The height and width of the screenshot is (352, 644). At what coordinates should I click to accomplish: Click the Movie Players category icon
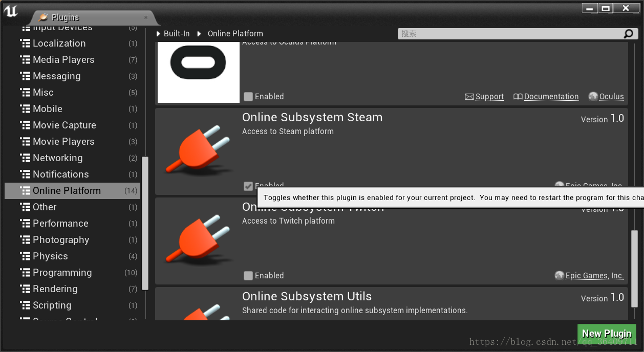(25, 142)
